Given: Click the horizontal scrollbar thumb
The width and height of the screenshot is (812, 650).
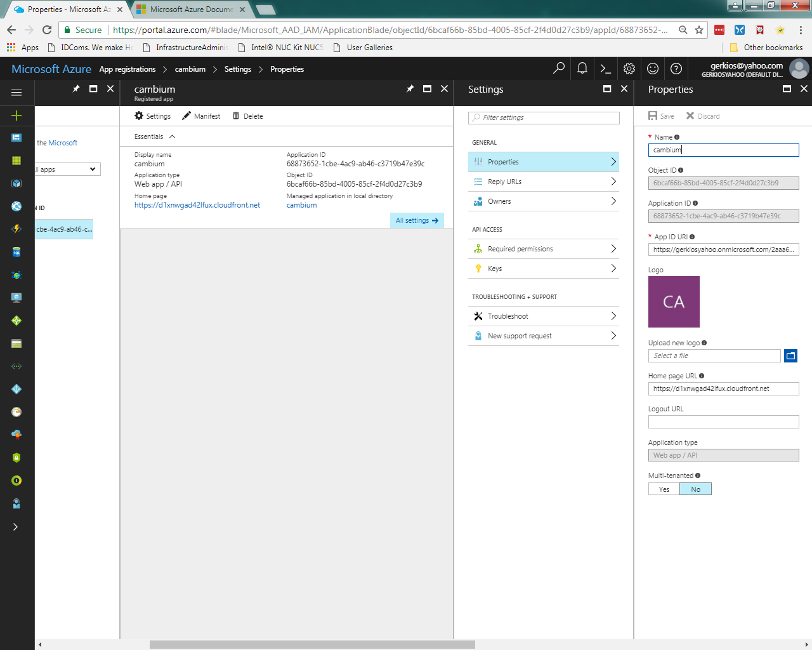Looking at the screenshot, I should tap(312, 645).
